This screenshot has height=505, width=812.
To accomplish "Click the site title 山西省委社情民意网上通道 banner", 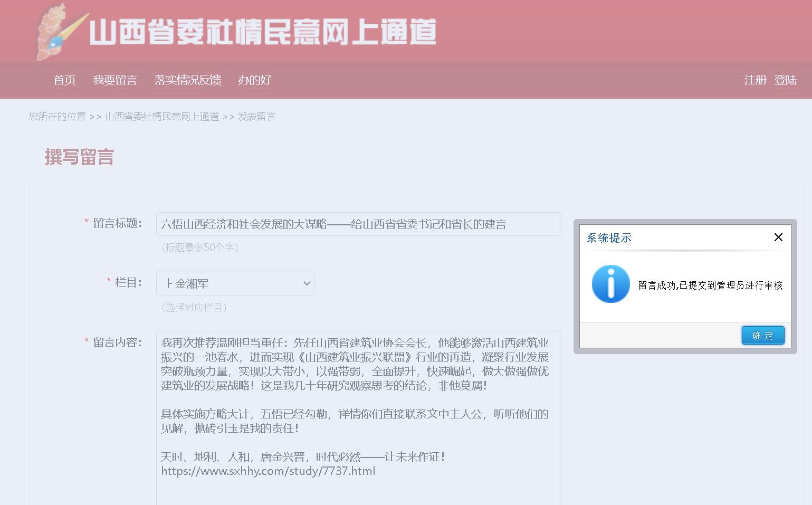I will [x=263, y=32].
